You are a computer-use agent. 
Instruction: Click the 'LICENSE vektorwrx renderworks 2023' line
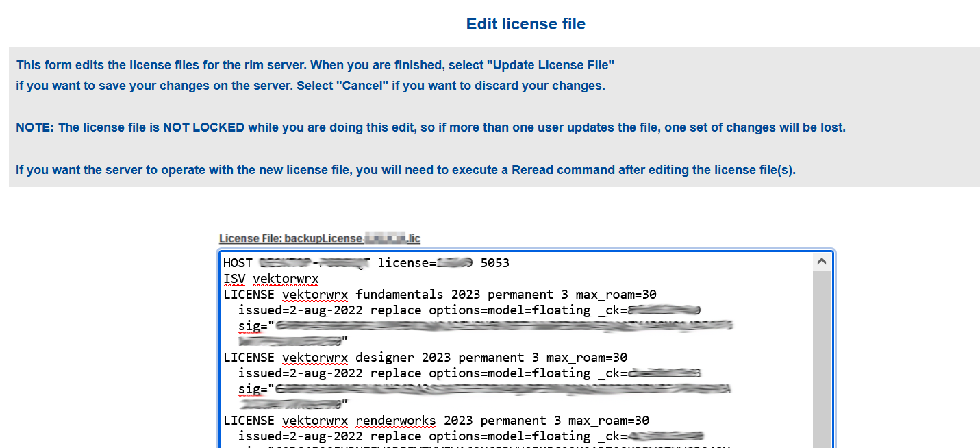pyautogui.click(x=436, y=421)
